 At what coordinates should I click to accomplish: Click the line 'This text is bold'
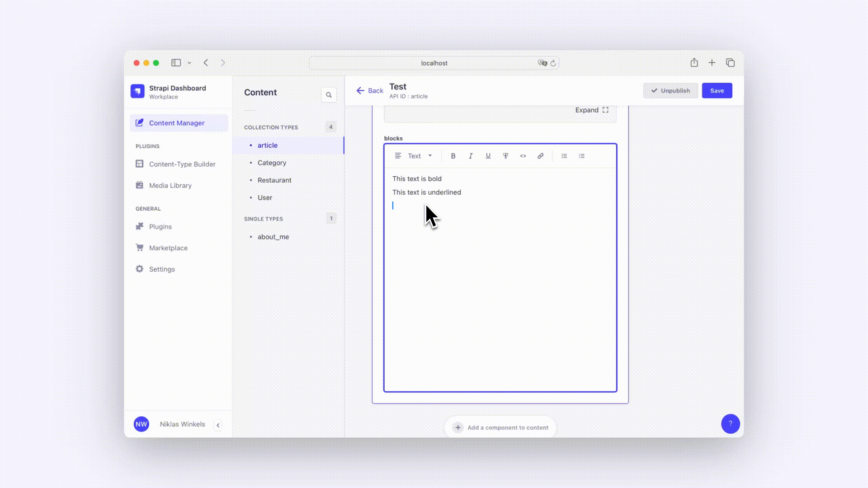(x=417, y=179)
